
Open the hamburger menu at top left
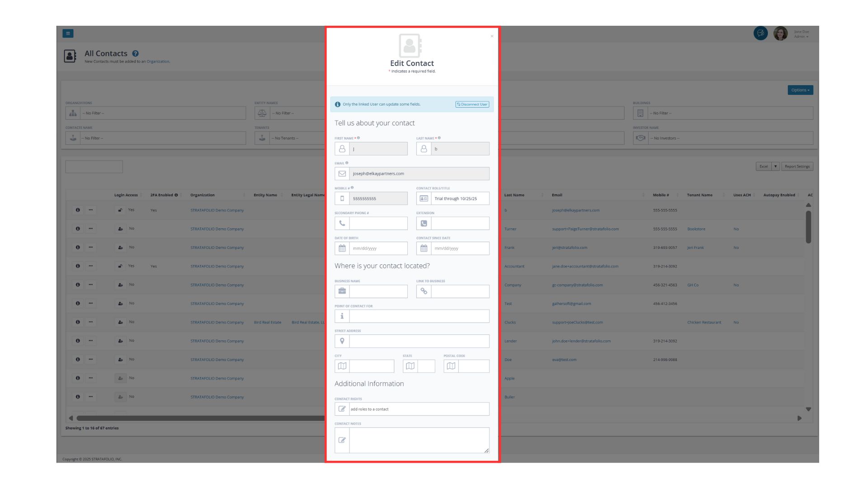tap(68, 33)
